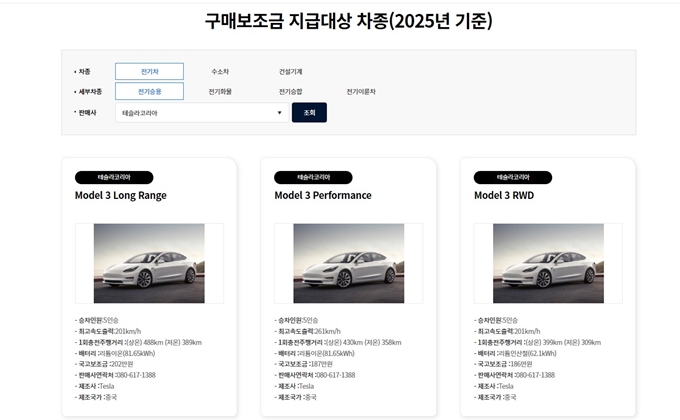
Task: Click the 430km driving range line
Action: pos(338,342)
